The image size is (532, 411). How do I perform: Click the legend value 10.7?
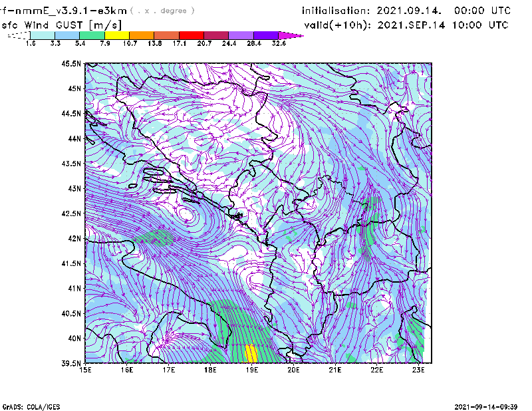click(x=130, y=43)
